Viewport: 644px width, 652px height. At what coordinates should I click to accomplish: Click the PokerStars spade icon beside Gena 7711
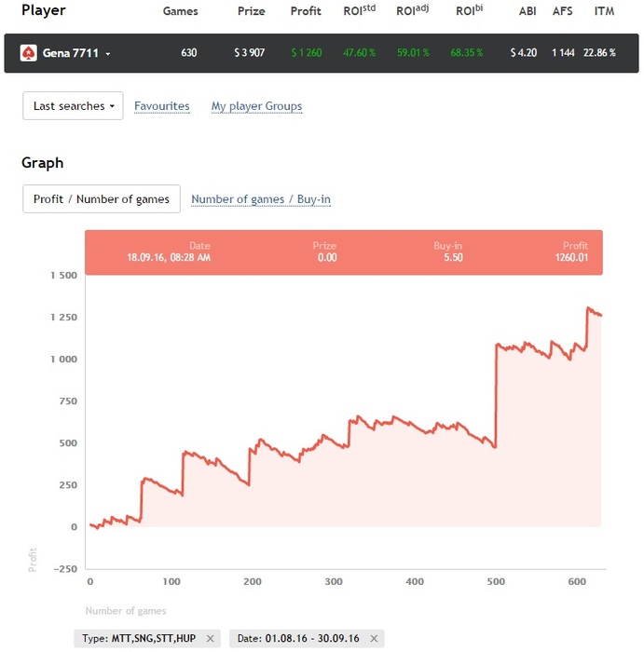pyautogui.click(x=29, y=53)
